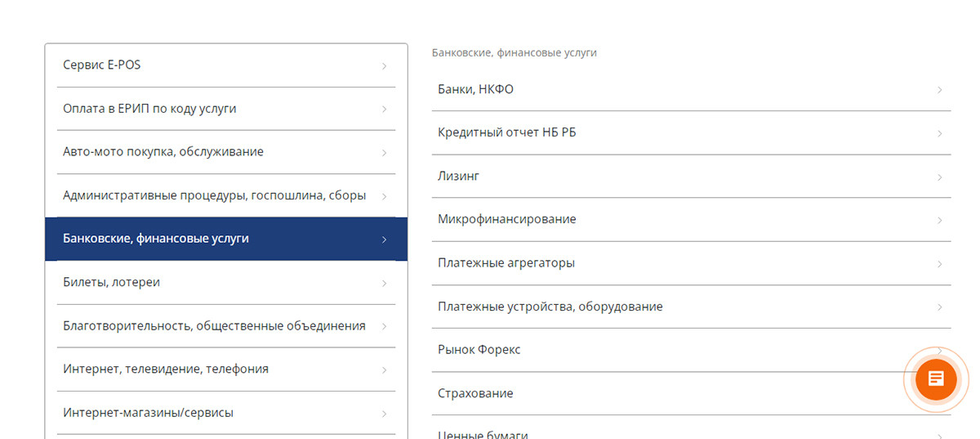The height and width of the screenshot is (439, 980).
Task: Click chevron beside Интернет-магазины/сервисы
Action: coord(384,414)
